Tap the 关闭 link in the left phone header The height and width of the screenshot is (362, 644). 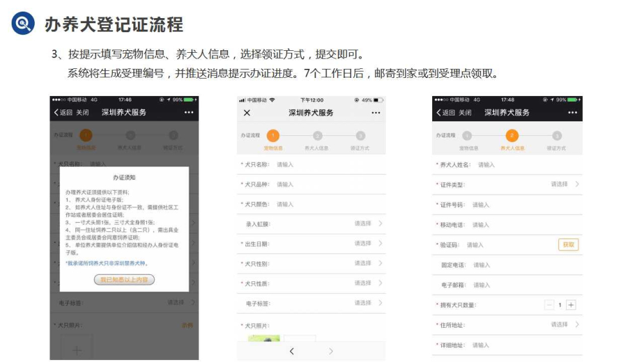point(82,113)
